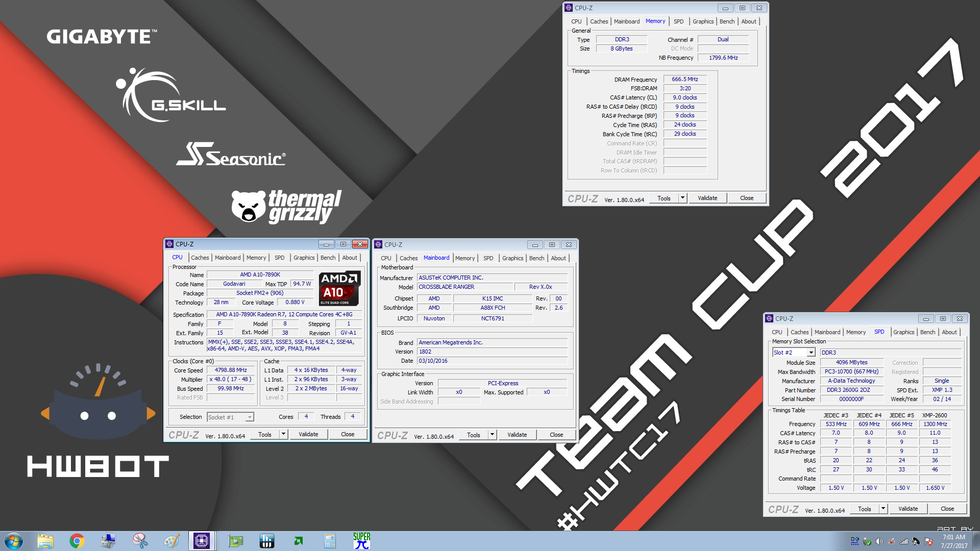980x551 pixels.
Task: Select the active CPU-Z taskbar icon
Action: (x=202, y=541)
